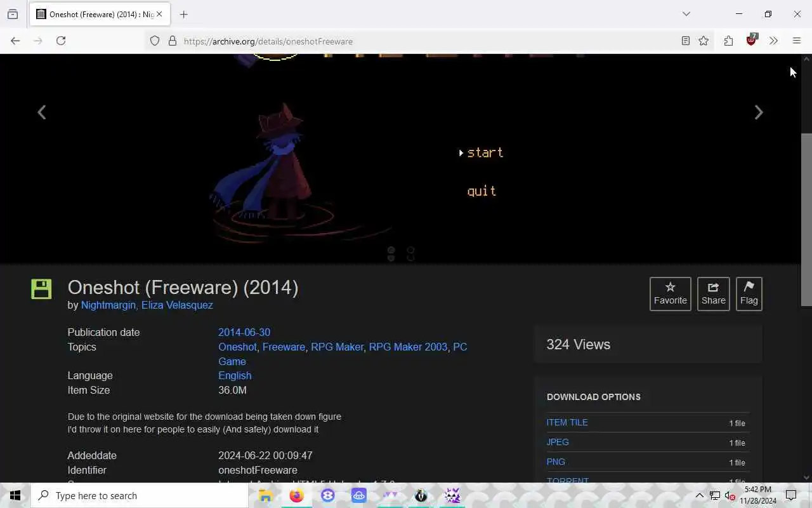Click the green floppy disk software icon
Viewport: 812px width, 508px height.
point(41,288)
